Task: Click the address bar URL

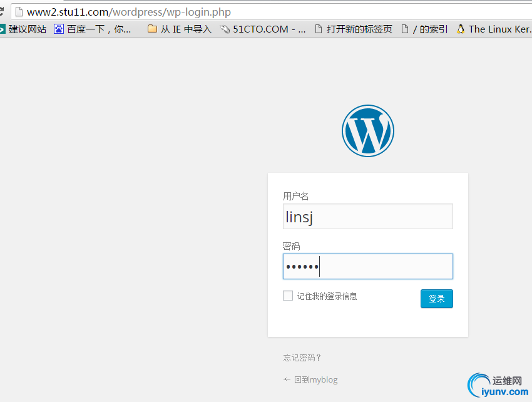Action: coord(129,13)
